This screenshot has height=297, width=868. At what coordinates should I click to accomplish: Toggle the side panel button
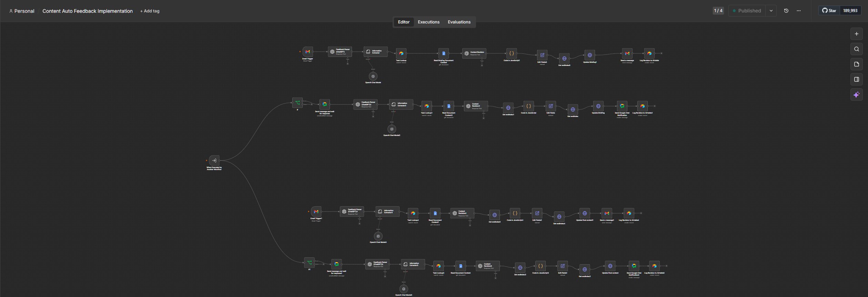pyautogui.click(x=857, y=79)
